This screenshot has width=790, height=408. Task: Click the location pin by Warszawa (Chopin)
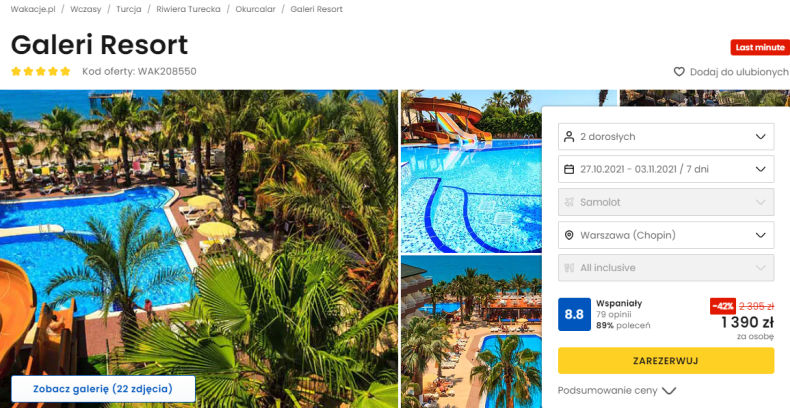[569, 235]
